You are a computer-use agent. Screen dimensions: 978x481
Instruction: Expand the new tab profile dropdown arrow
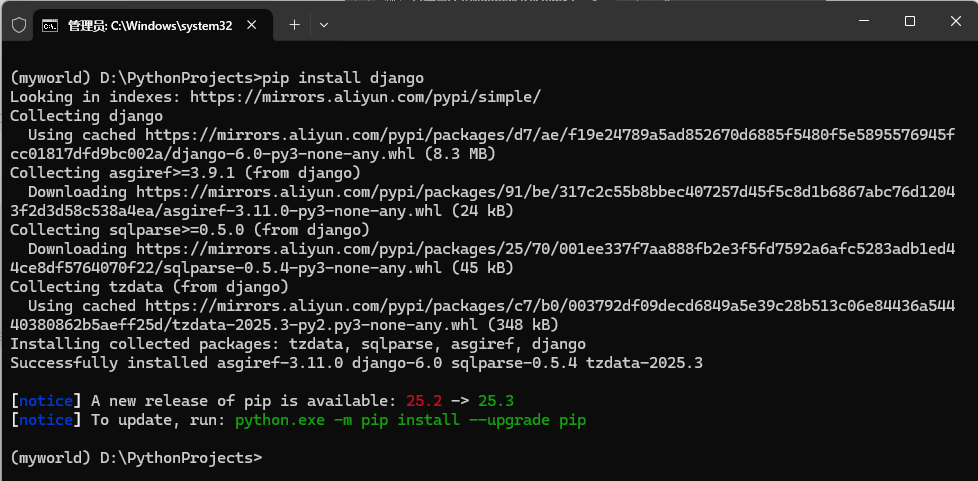(324, 25)
